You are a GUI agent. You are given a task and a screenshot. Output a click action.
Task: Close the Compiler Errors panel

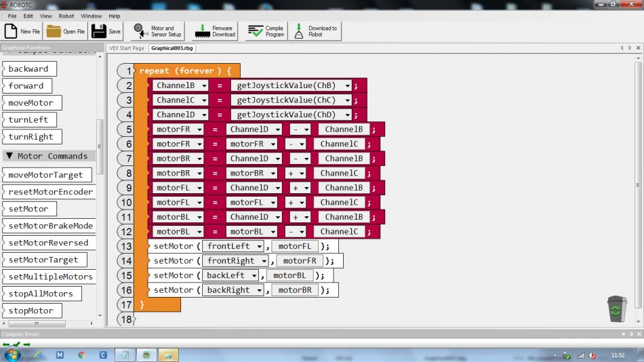[x=639, y=334]
